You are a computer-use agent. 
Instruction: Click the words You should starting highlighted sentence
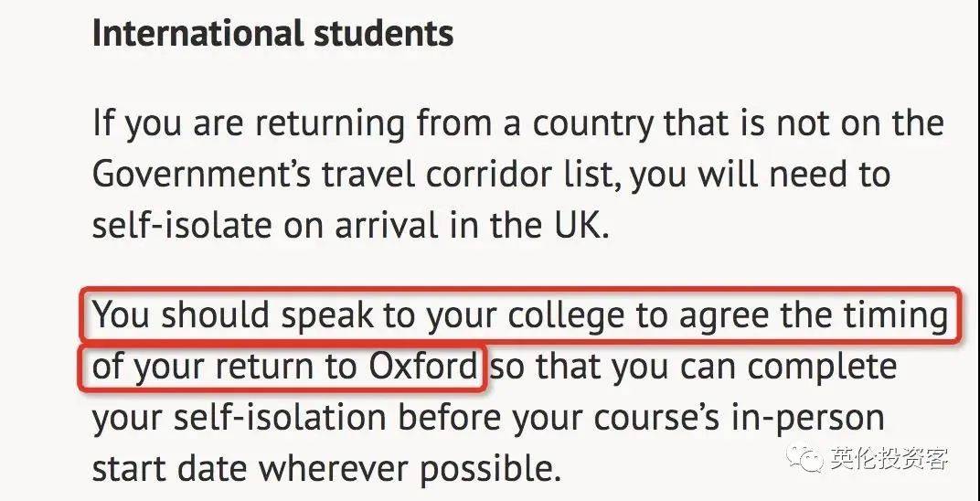[x=181, y=316]
